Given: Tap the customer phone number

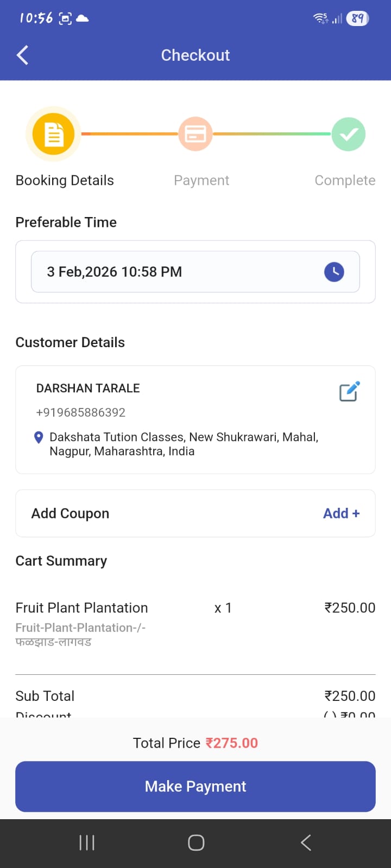Looking at the screenshot, I should [81, 412].
